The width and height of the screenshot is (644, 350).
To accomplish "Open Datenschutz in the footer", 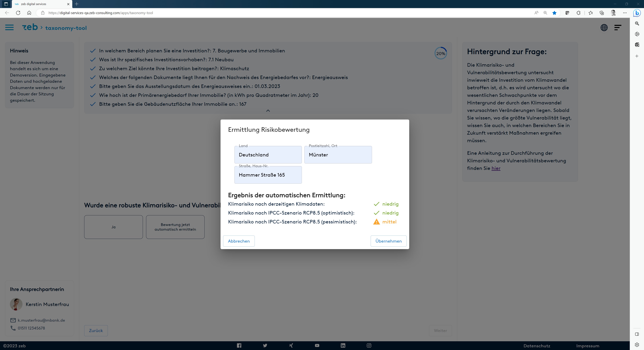I will coord(537,346).
